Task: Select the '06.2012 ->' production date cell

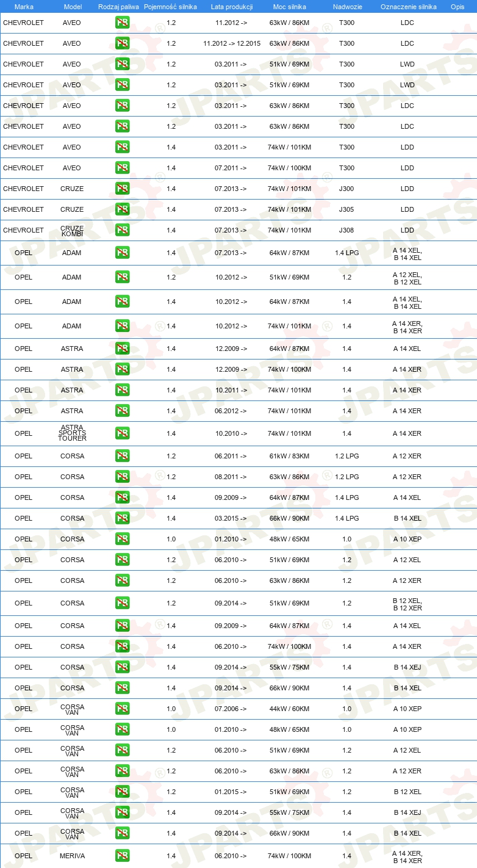Action: 231,411
